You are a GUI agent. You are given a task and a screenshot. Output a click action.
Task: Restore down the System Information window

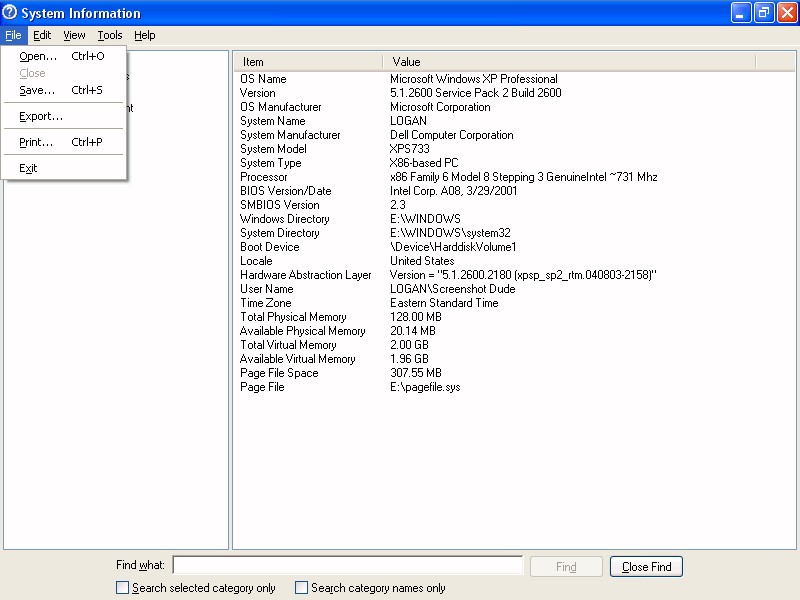click(x=764, y=13)
